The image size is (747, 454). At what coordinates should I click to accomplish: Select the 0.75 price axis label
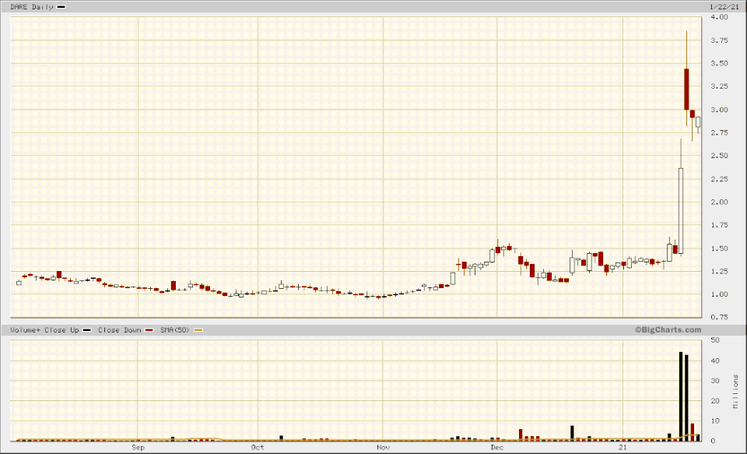(719, 317)
